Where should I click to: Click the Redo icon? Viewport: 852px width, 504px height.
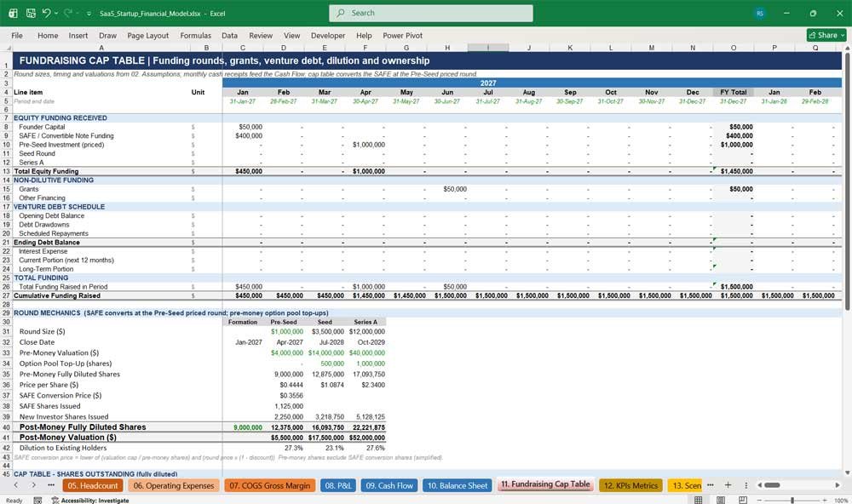point(68,13)
